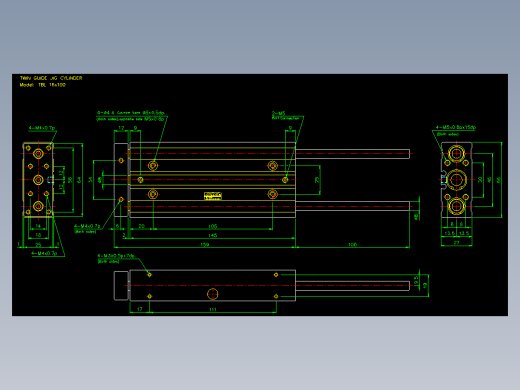Click the large middle bore in right view
This screenshot has height=390, width=520.
pos(456,180)
